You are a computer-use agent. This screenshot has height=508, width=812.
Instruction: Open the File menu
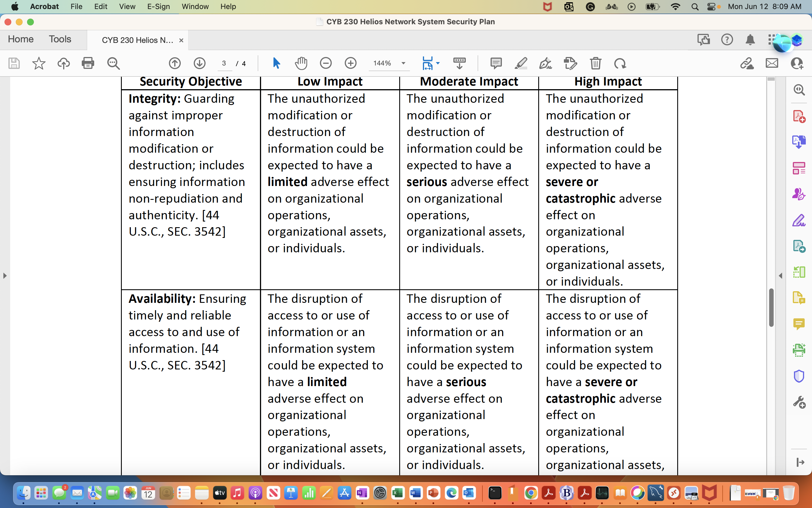tap(76, 6)
